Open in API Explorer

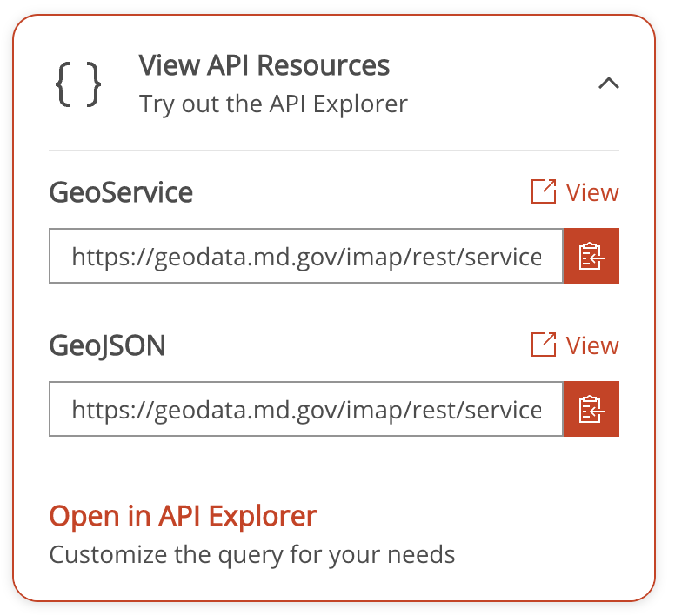click(183, 516)
